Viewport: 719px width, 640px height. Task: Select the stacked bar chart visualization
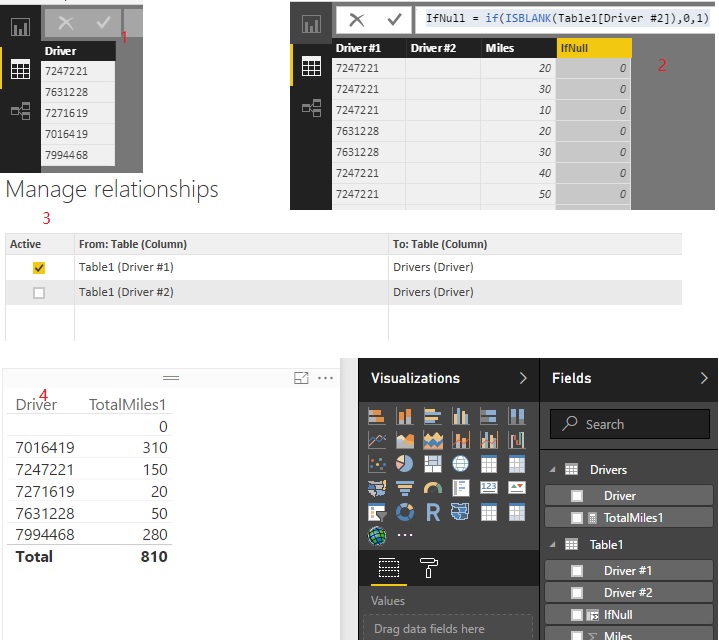point(377,416)
